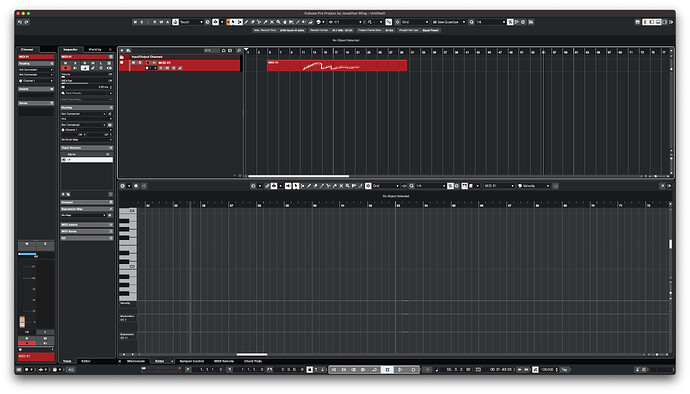Viewport: 690px width, 394px height.
Task: Select the MIDI 01 clip in arrange view
Action: pyautogui.click(x=337, y=66)
